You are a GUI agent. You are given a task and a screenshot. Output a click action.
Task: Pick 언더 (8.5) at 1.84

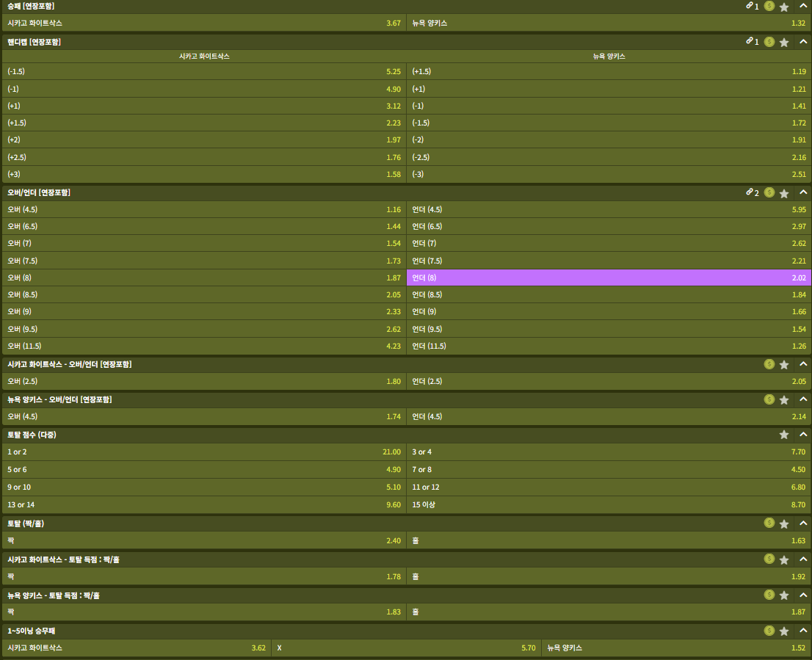(x=609, y=294)
